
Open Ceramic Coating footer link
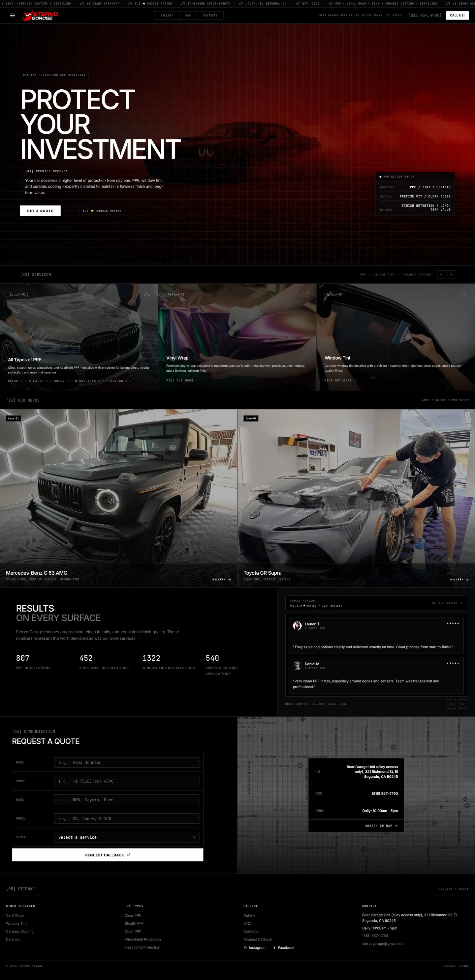[20, 931]
